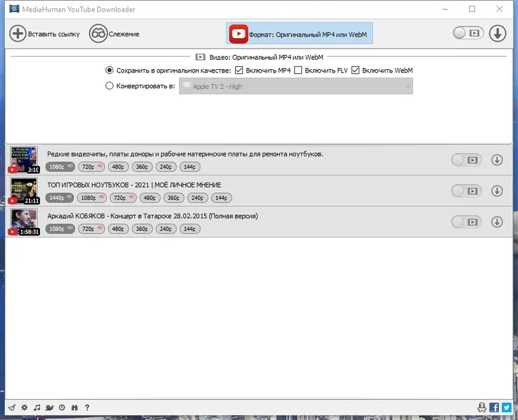Click the paper-plane icon in bottom bar
Screen dimensions: 518x420
pos(12,408)
